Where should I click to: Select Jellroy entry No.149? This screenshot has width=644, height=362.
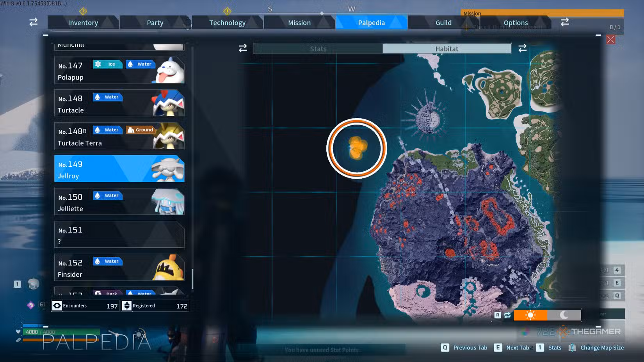119,169
